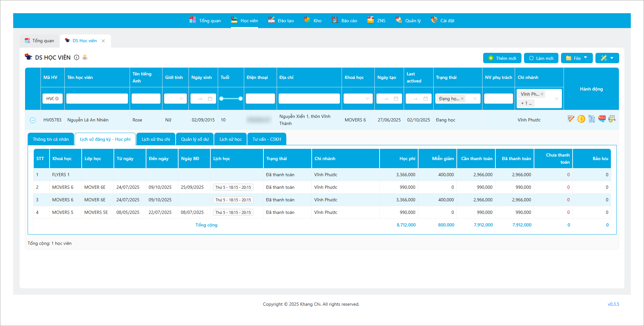Open the student document profile icon
The image size is (644, 326).
tap(592, 119)
